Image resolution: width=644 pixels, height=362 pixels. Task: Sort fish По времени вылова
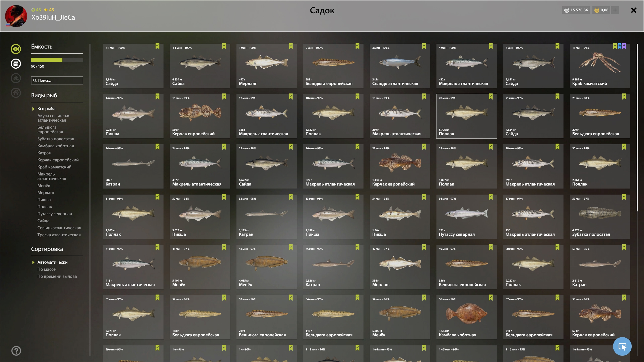point(57,276)
